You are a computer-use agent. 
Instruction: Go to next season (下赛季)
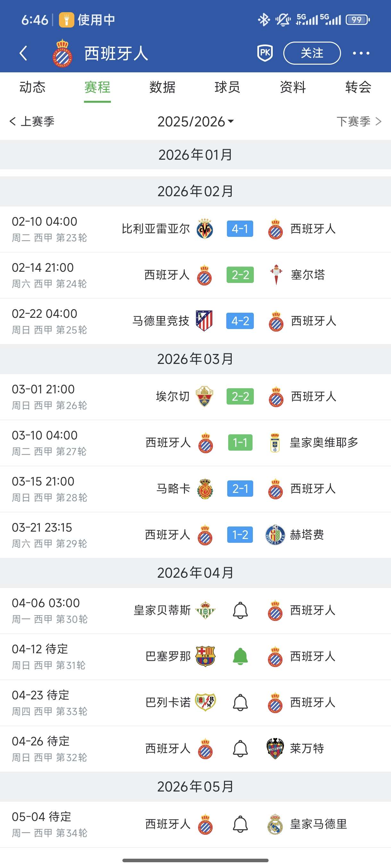pos(359,121)
